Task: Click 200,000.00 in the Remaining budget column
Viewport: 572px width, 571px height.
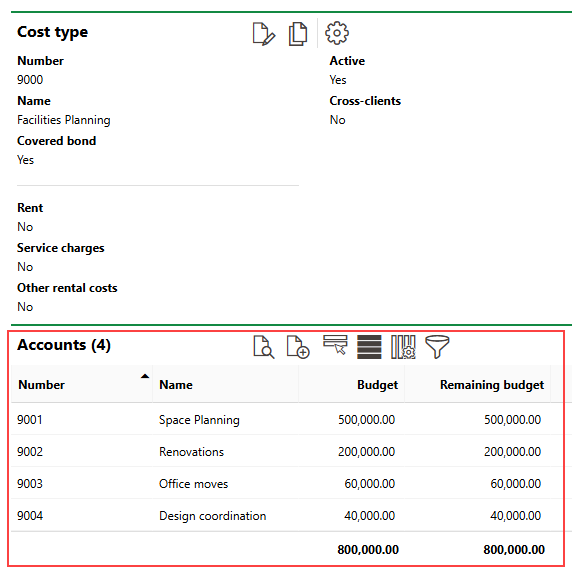Action: point(512,452)
